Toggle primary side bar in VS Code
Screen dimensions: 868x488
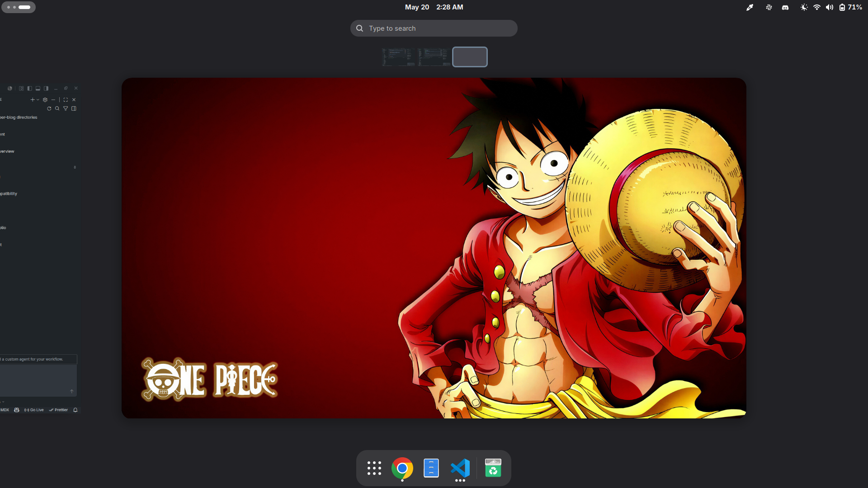pos(29,89)
